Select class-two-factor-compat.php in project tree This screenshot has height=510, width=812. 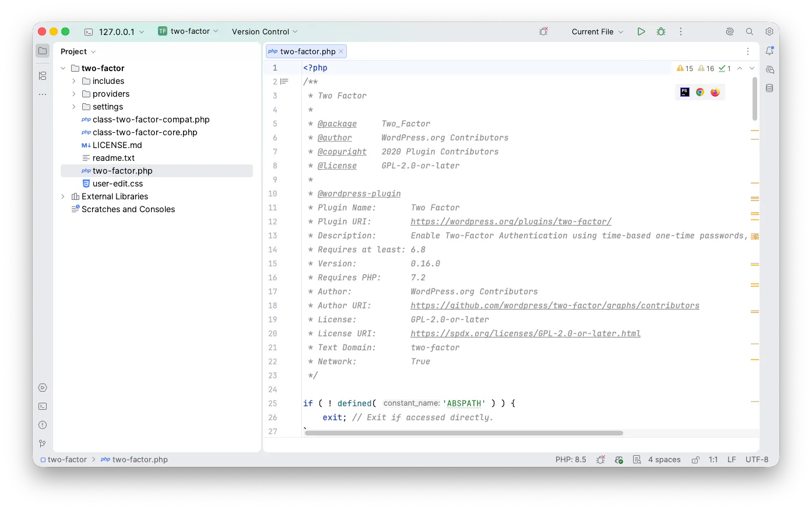[151, 119]
